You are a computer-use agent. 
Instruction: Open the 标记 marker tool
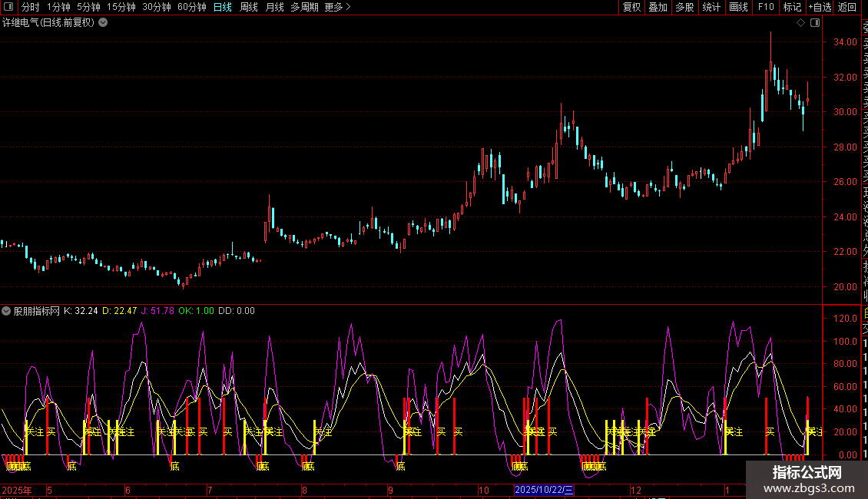point(792,7)
